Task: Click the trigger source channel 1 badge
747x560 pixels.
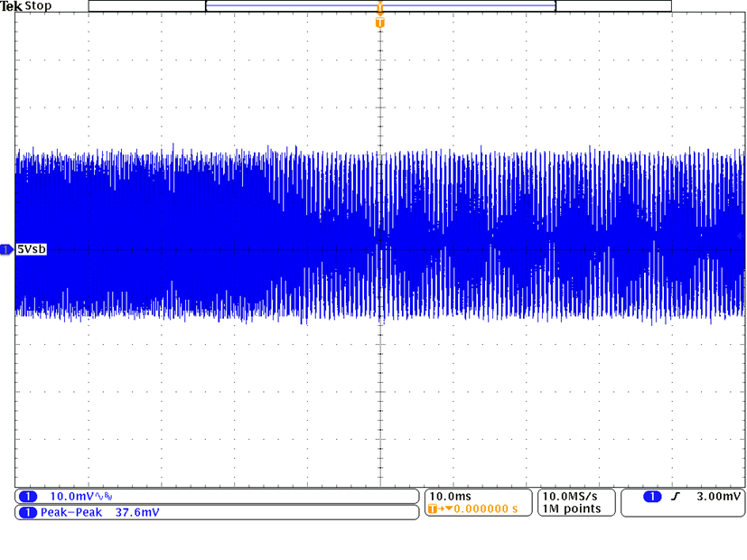Action: (x=652, y=497)
